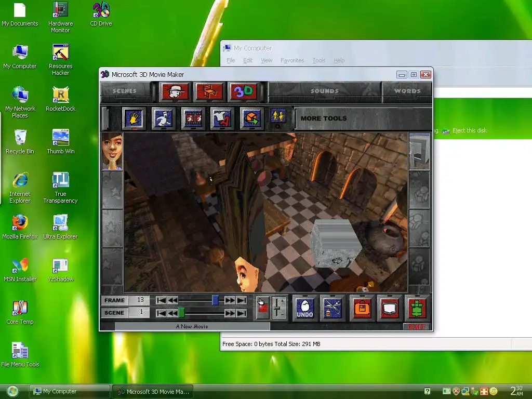The height and width of the screenshot is (399, 532).
Task: Go to previous scene rewind button
Action: point(172,313)
